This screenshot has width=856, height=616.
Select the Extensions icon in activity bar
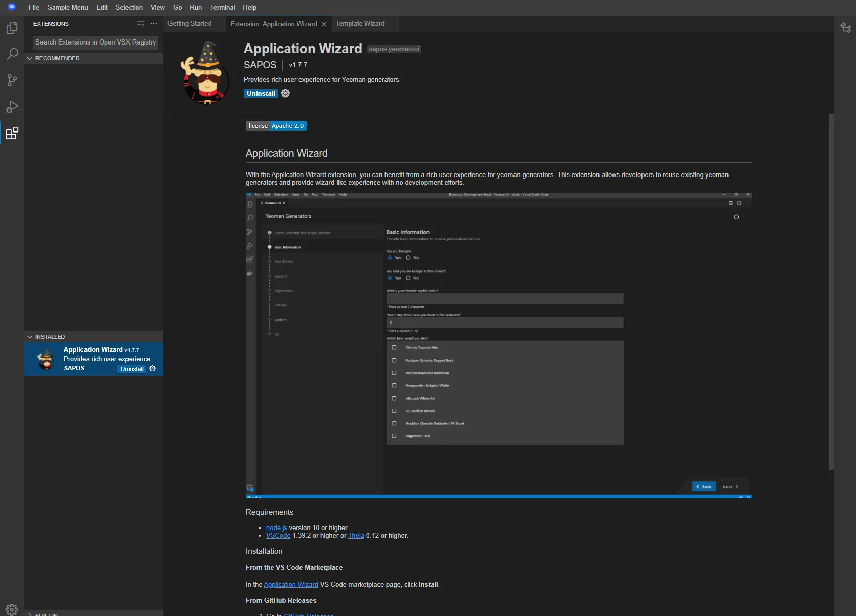[12, 134]
